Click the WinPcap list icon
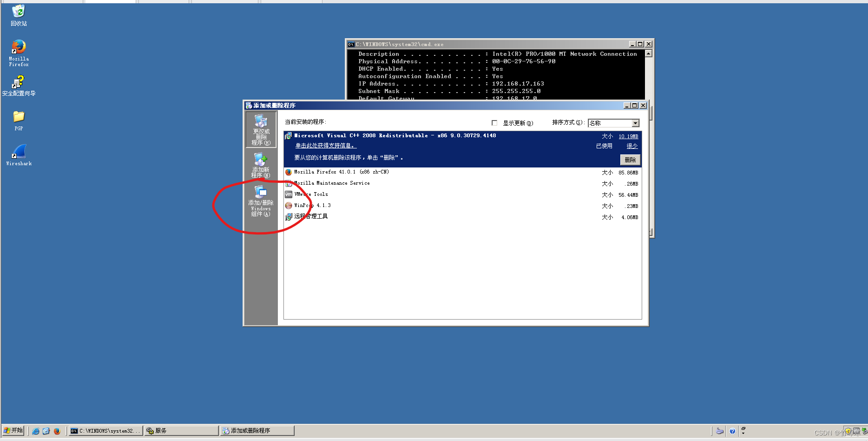This screenshot has width=868, height=441. 289,206
